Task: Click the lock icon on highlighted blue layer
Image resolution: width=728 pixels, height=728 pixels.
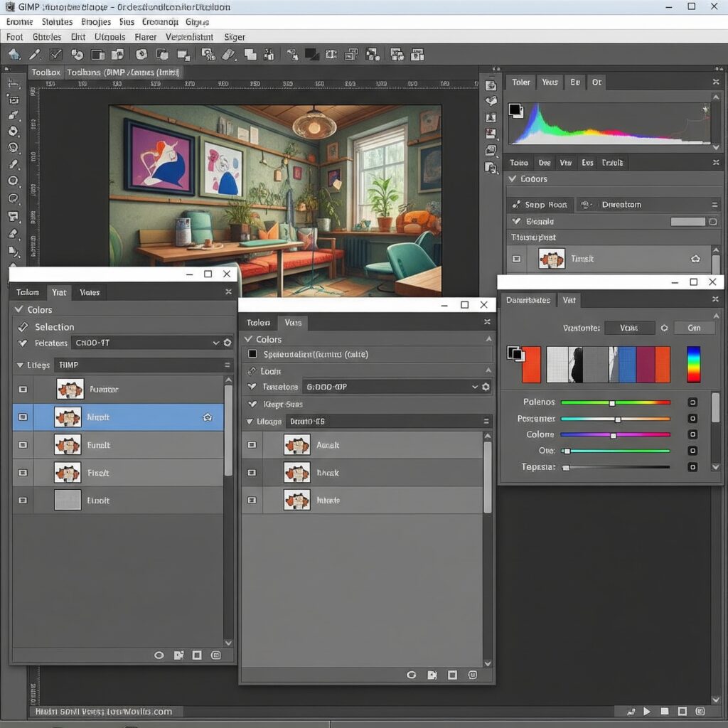Action: 208,417
